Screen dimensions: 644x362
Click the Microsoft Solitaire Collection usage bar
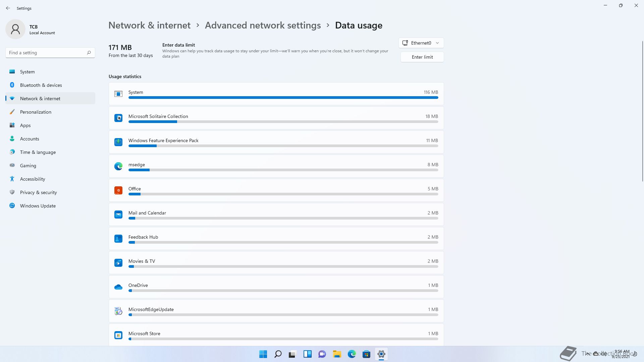[x=283, y=122]
